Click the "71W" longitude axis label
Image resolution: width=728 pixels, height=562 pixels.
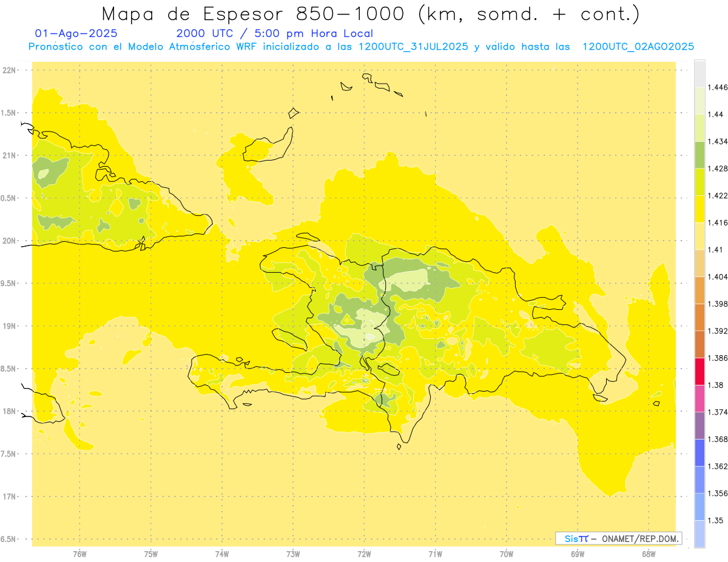tap(436, 554)
